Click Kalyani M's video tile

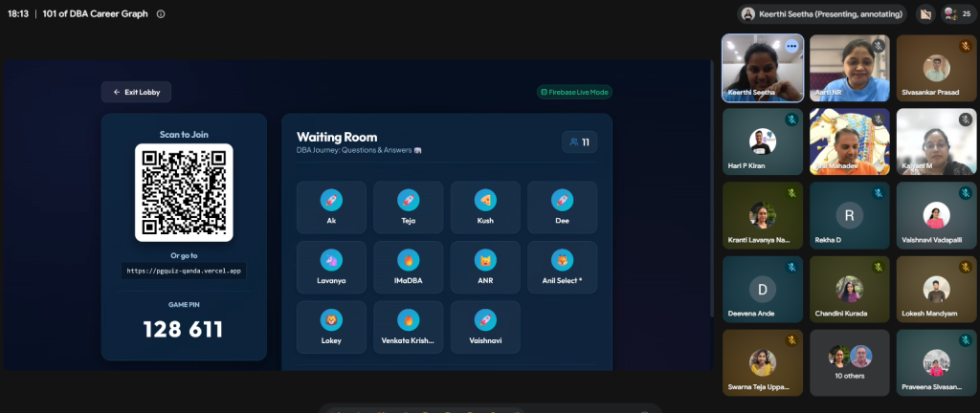tap(936, 141)
